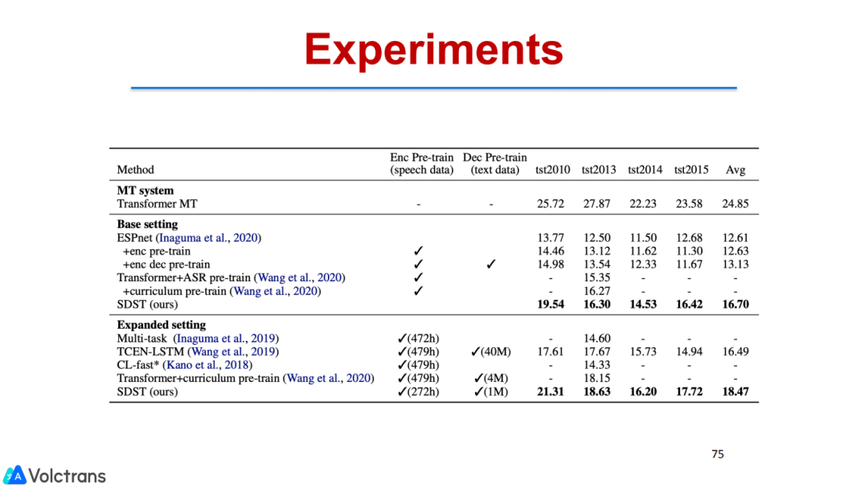Viewport: 868px width, 488px height.
Task: Click the 16.27 tst2013 value
Action: [596, 291]
